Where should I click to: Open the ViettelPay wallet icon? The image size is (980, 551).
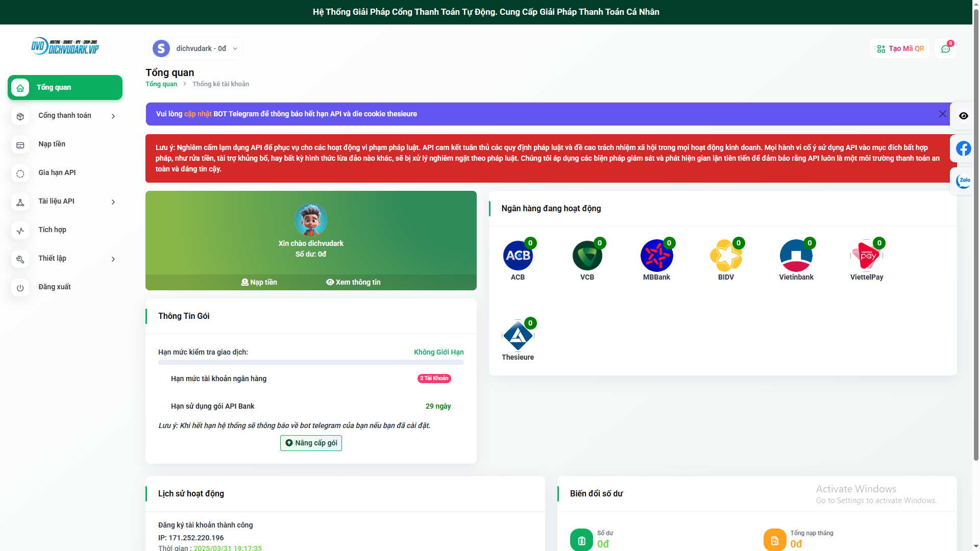(866, 255)
